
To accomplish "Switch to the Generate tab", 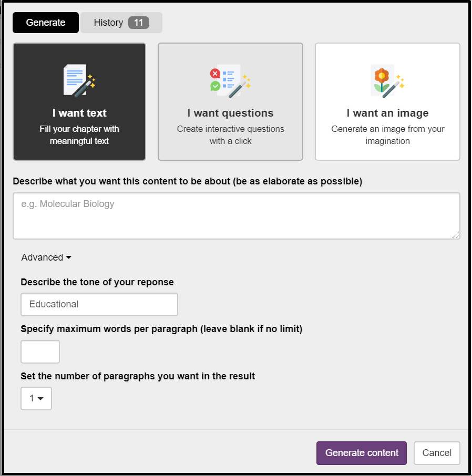I will pos(46,23).
